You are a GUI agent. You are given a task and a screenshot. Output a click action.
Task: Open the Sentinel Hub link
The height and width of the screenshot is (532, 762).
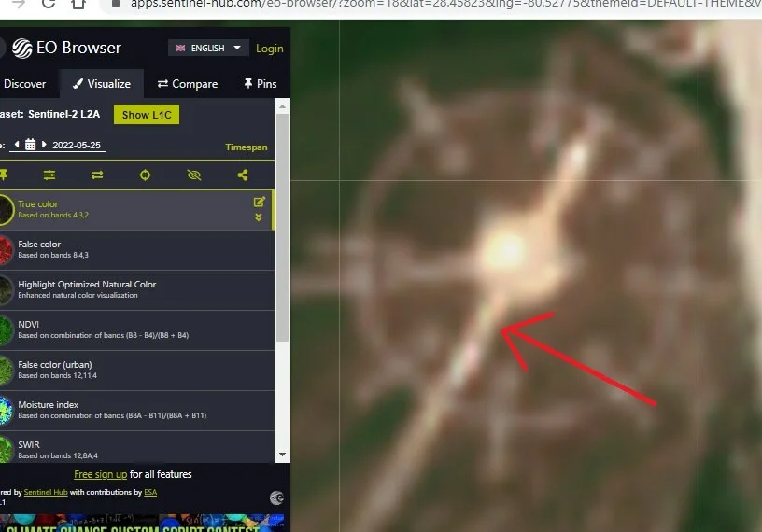(x=46, y=492)
